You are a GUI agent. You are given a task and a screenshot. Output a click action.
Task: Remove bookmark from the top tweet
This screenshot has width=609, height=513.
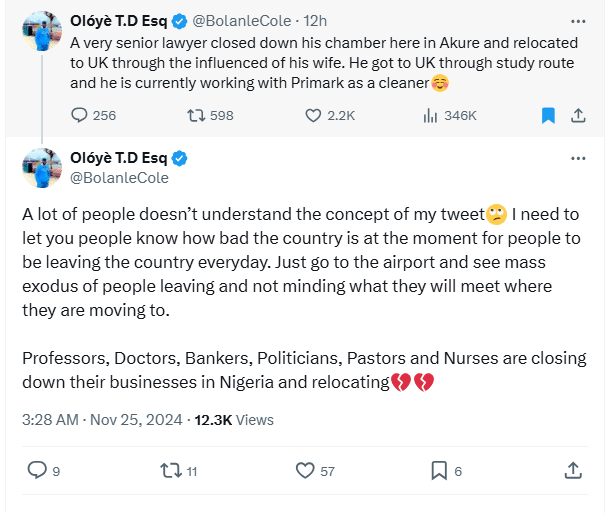pos(548,116)
